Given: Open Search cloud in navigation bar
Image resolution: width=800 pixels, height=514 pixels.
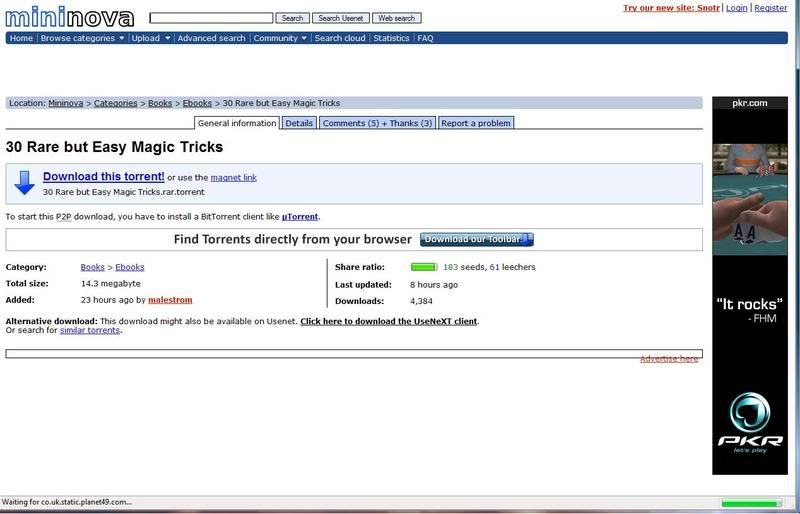Looking at the screenshot, I should click(339, 38).
